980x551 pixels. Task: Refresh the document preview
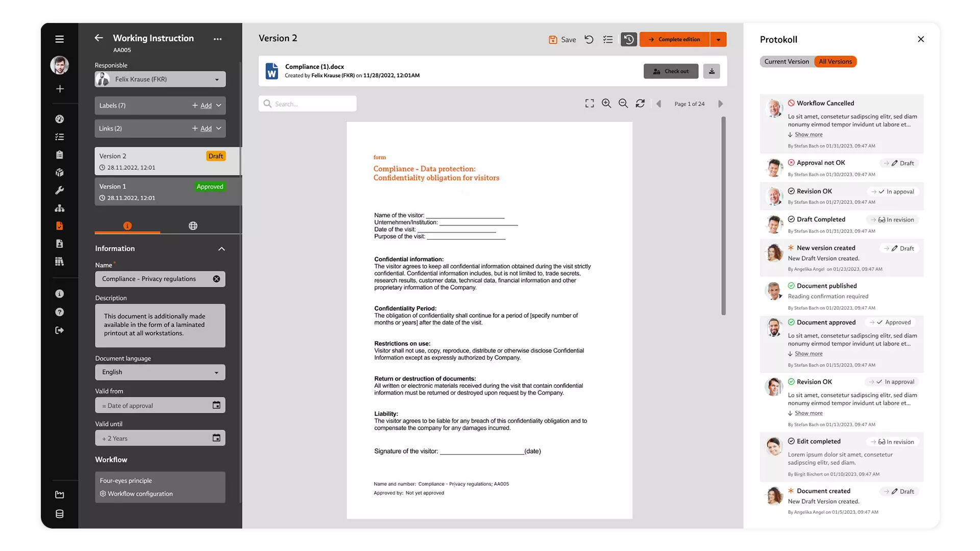point(640,103)
